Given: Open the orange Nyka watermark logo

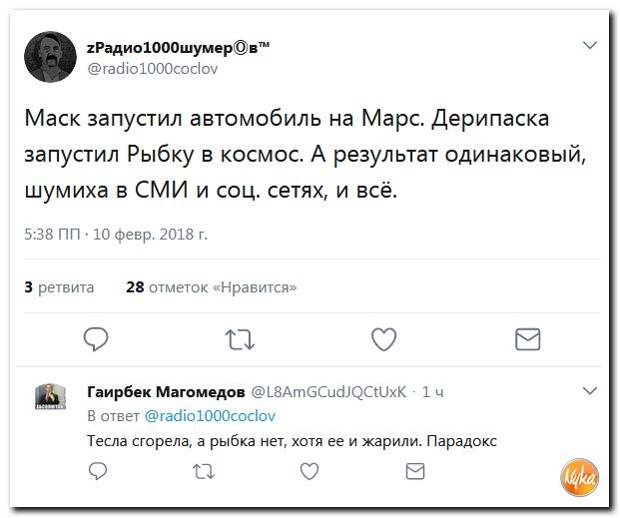Looking at the screenshot, I should coord(579,477).
